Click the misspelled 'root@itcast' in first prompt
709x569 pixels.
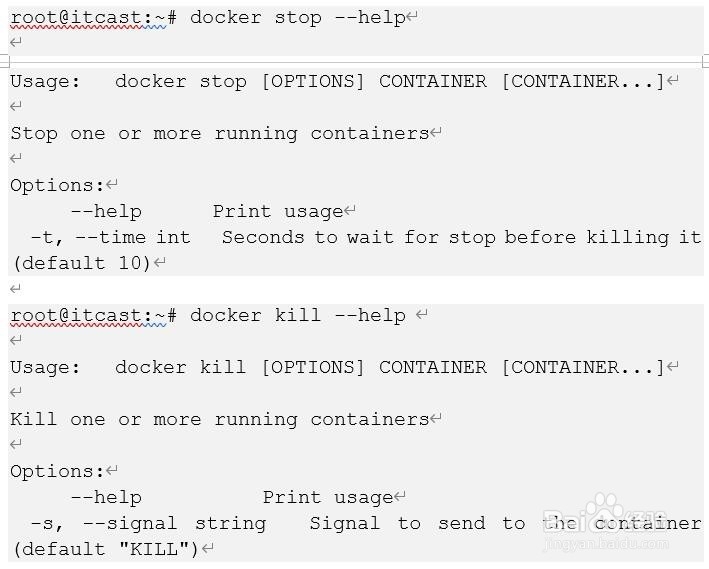click(76, 18)
